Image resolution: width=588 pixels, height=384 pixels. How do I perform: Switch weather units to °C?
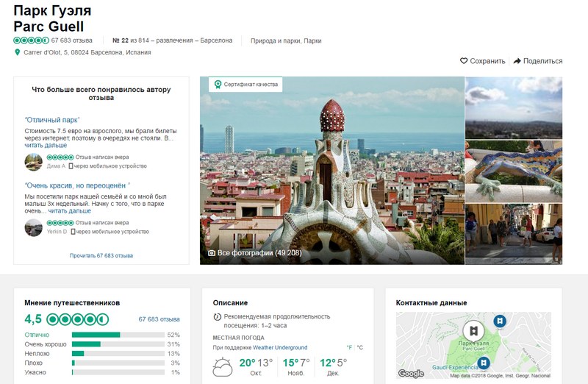point(360,348)
